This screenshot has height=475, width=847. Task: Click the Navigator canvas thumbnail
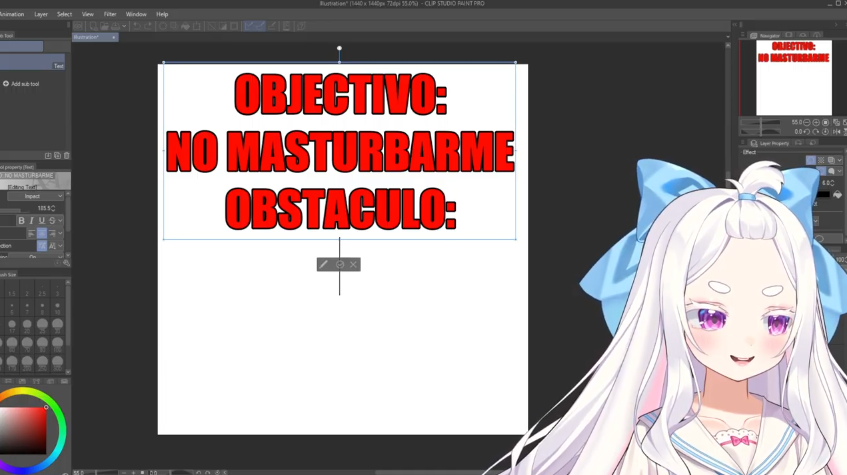(794, 77)
